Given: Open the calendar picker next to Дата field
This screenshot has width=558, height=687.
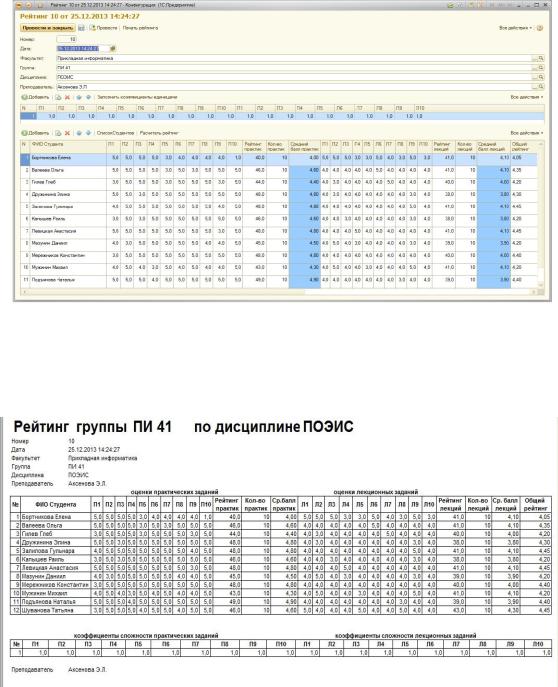Looking at the screenshot, I should [113, 49].
